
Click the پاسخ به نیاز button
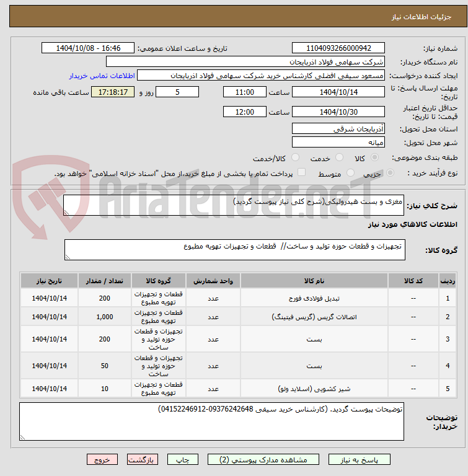point(359,460)
